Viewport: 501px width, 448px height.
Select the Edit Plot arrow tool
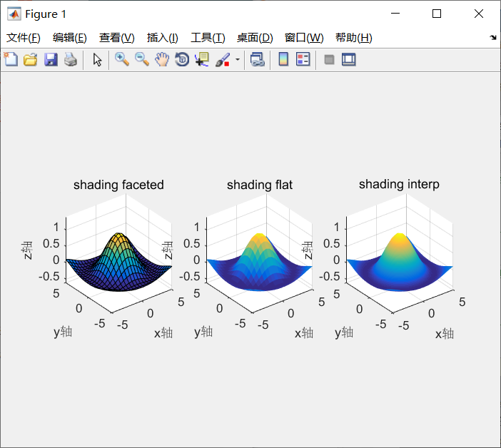pos(97,60)
